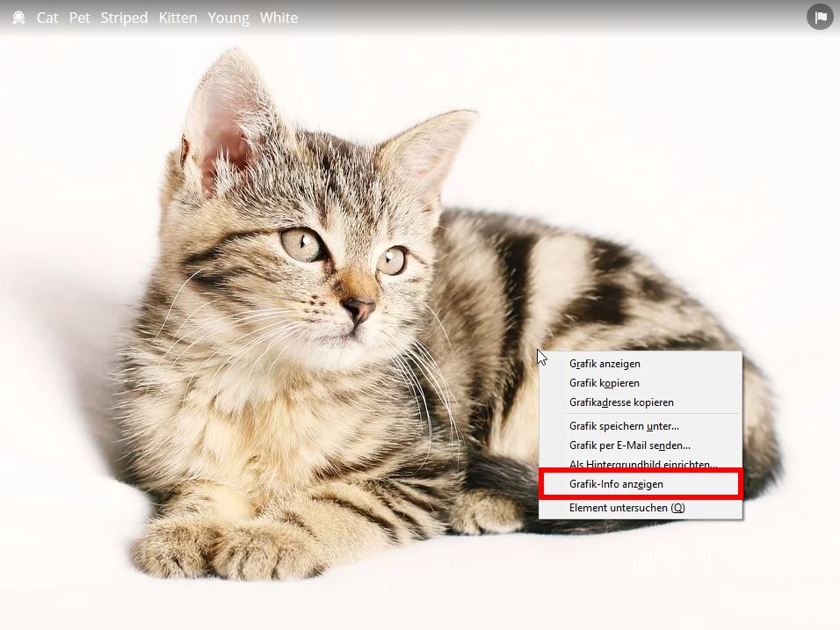Click Grafikadresse kopieren
The height and width of the screenshot is (630, 840).
[621, 402]
